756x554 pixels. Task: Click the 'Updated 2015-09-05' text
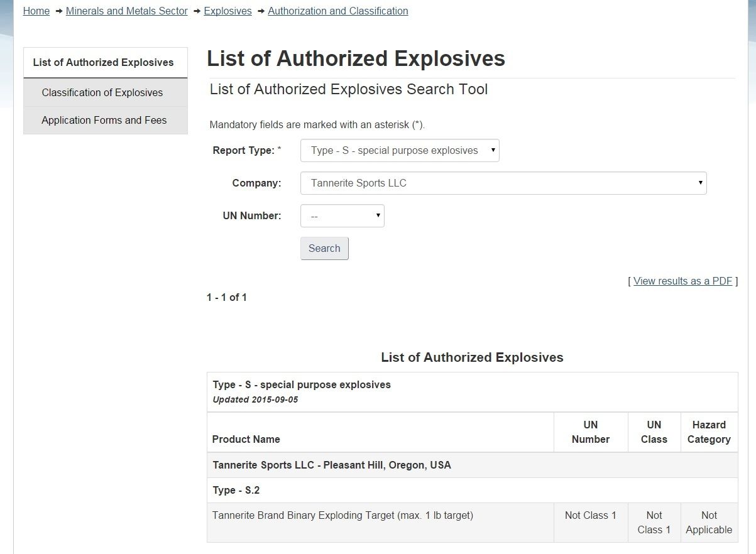point(255,399)
